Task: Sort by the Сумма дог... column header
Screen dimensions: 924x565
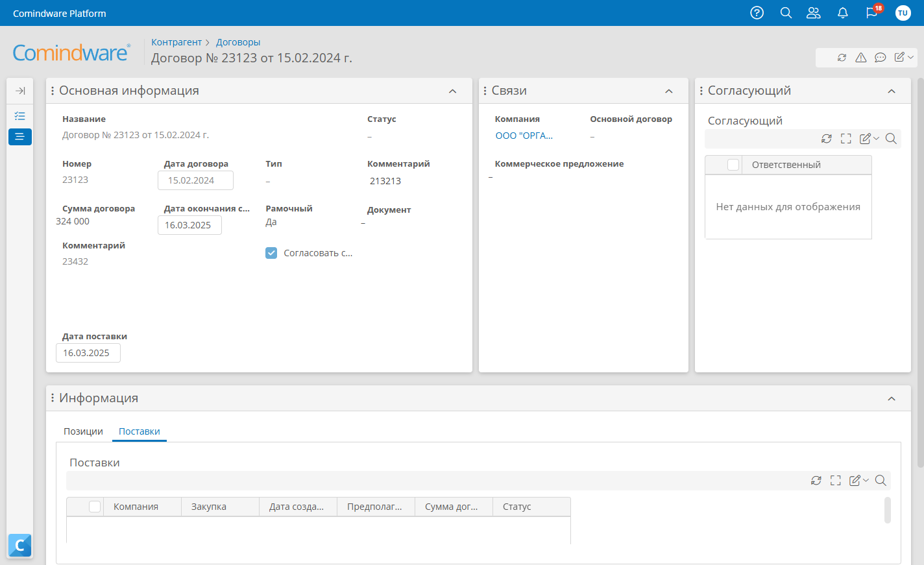Action: [x=454, y=507]
